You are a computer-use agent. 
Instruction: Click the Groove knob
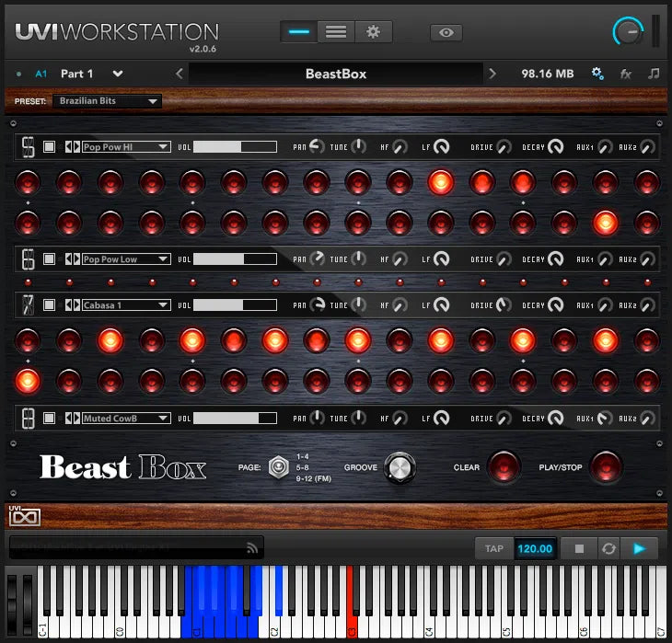coord(400,467)
